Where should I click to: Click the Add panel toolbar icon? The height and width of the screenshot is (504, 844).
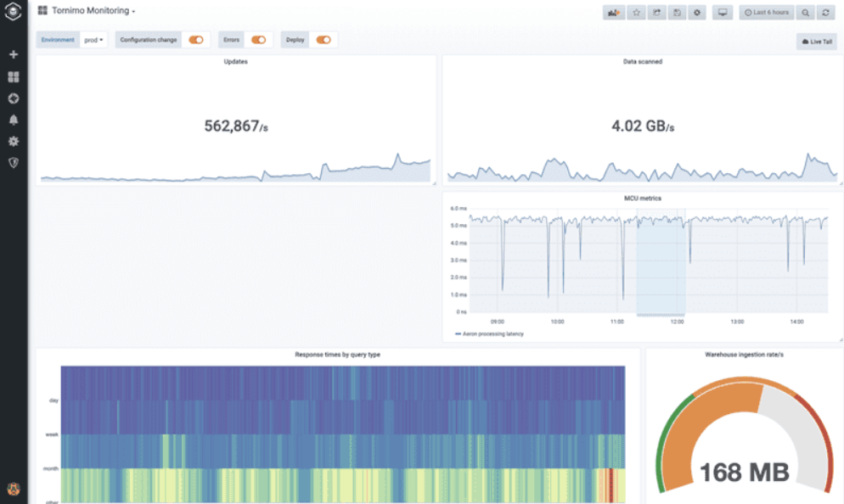tap(614, 13)
